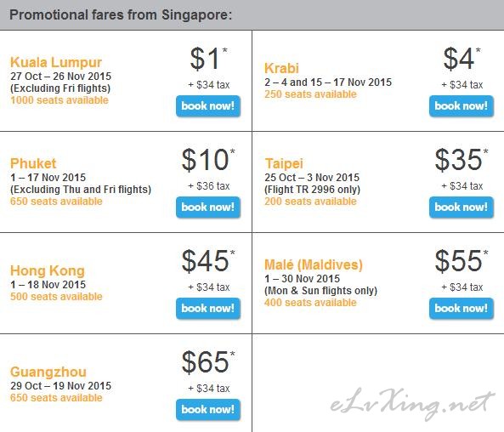
Task: Open the Phuket destination title
Action: tap(33, 163)
